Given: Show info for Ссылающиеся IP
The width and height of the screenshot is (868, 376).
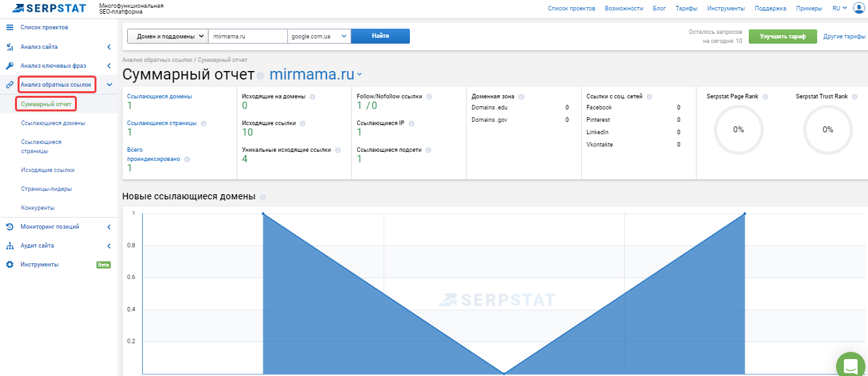Looking at the screenshot, I should point(411,123).
